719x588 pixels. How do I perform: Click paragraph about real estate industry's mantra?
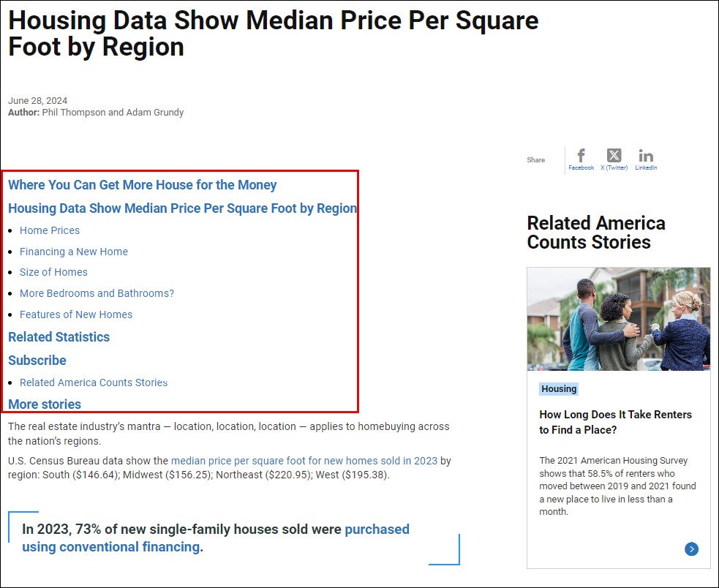(228, 434)
